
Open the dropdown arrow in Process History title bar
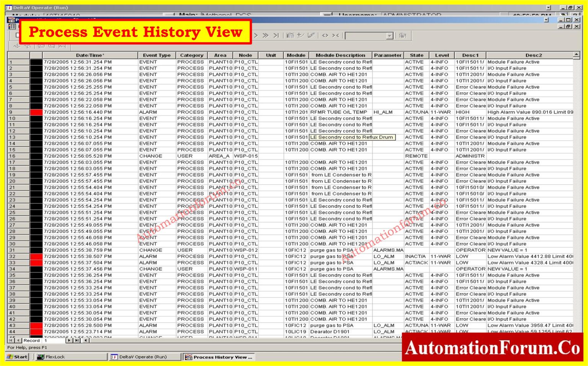click(546, 20)
